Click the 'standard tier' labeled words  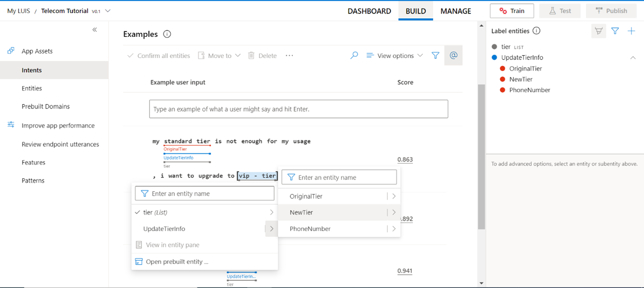pyautogui.click(x=187, y=141)
